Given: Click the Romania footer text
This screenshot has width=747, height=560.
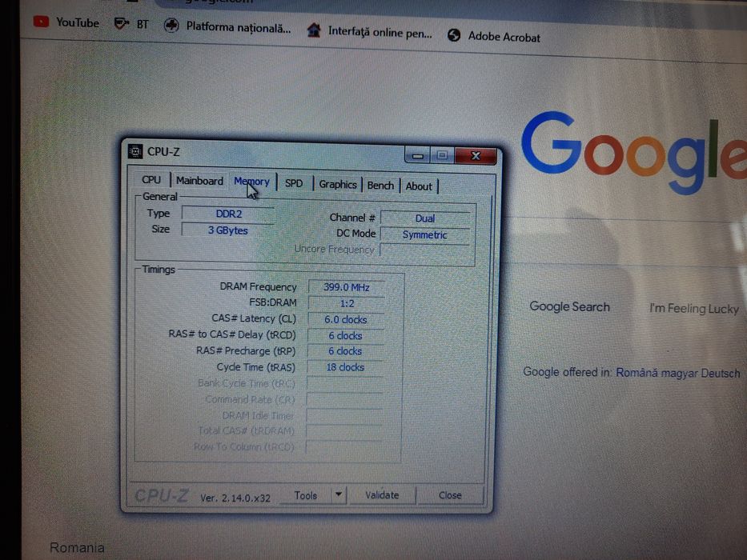Looking at the screenshot, I should click(x=77, y=548).
